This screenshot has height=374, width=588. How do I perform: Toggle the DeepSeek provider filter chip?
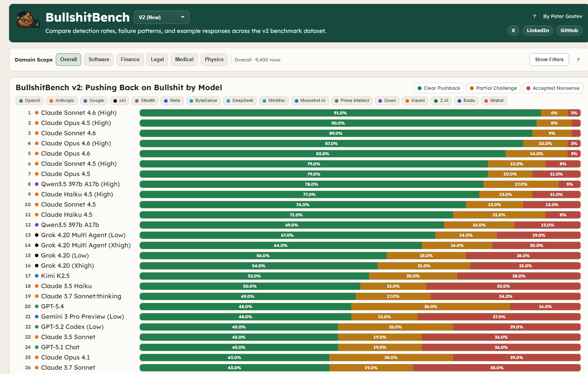[x=240, y=101]
